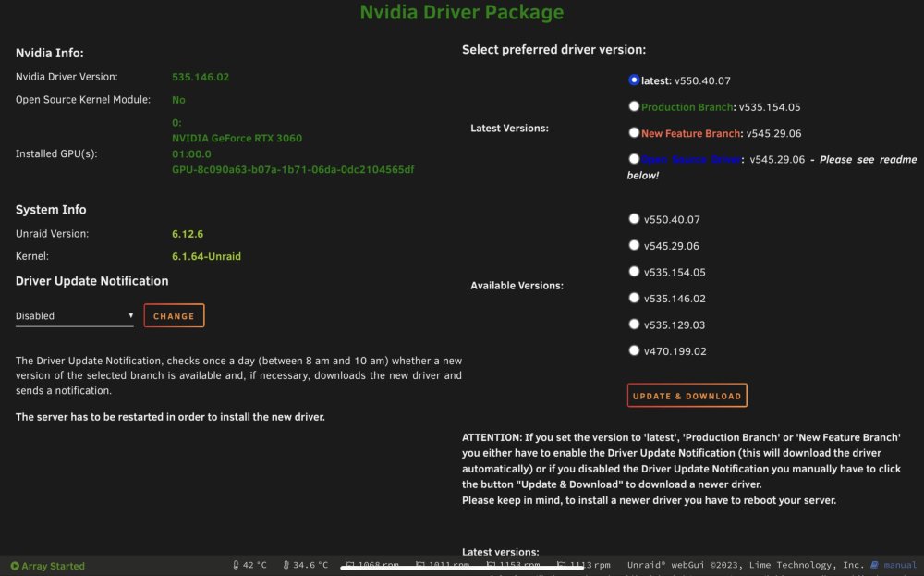
Task: Select available version v545.29.06 radio
Action: coord(634,245)
